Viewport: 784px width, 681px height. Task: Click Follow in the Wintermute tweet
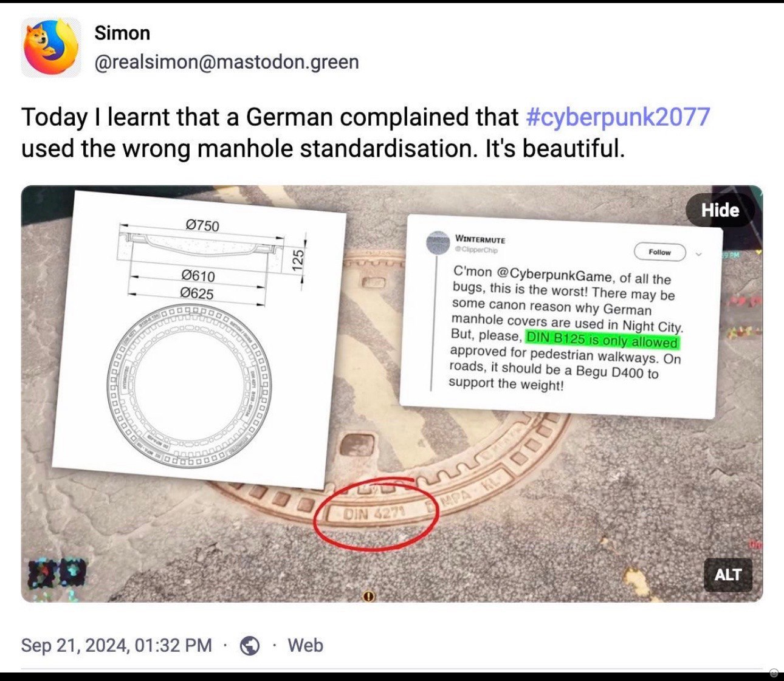pos(659,252)
